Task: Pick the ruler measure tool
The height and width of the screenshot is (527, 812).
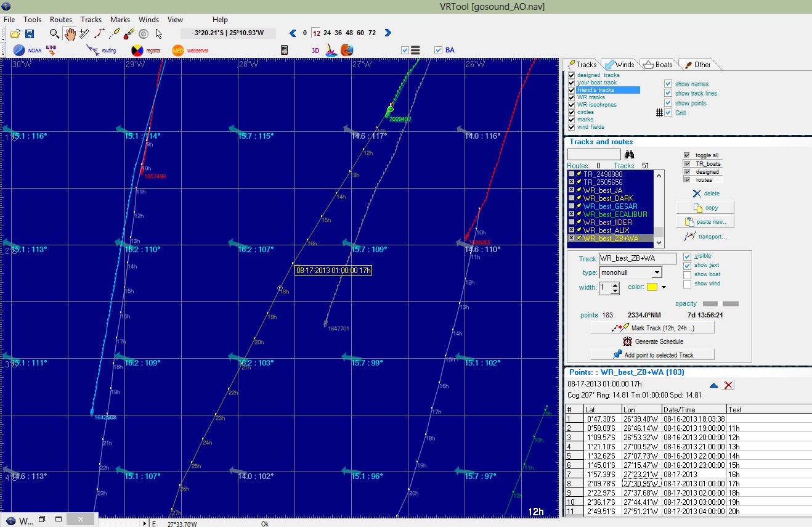Action: 85,34
